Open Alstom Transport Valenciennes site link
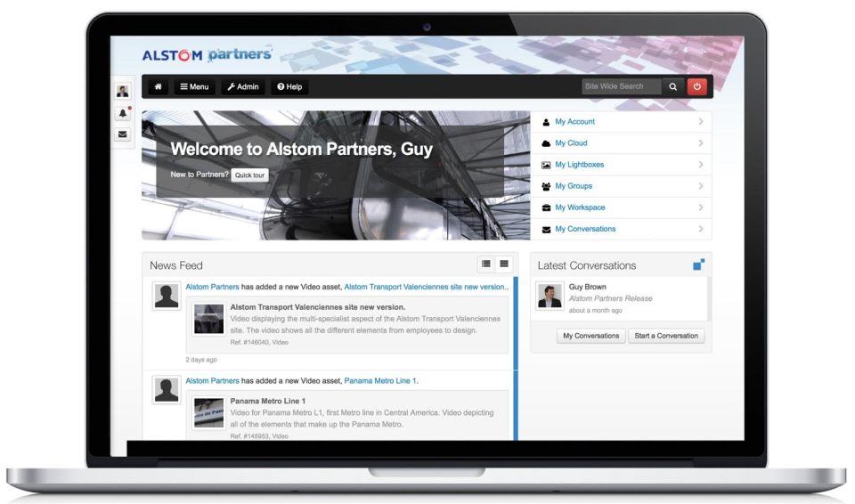This screenshot has height=504, width=855. (x=426, y=287)
